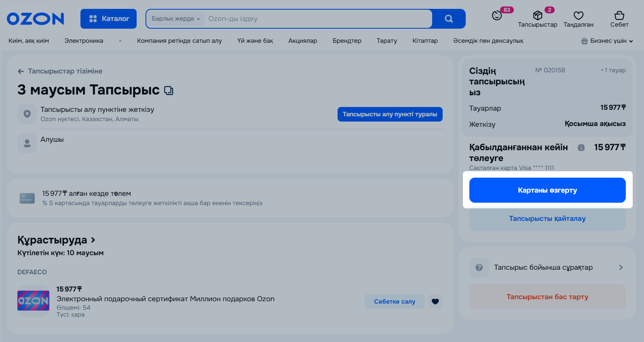Go to Үй және бақ category
Viewport: 644px width, 342px height.
[255, 41]
